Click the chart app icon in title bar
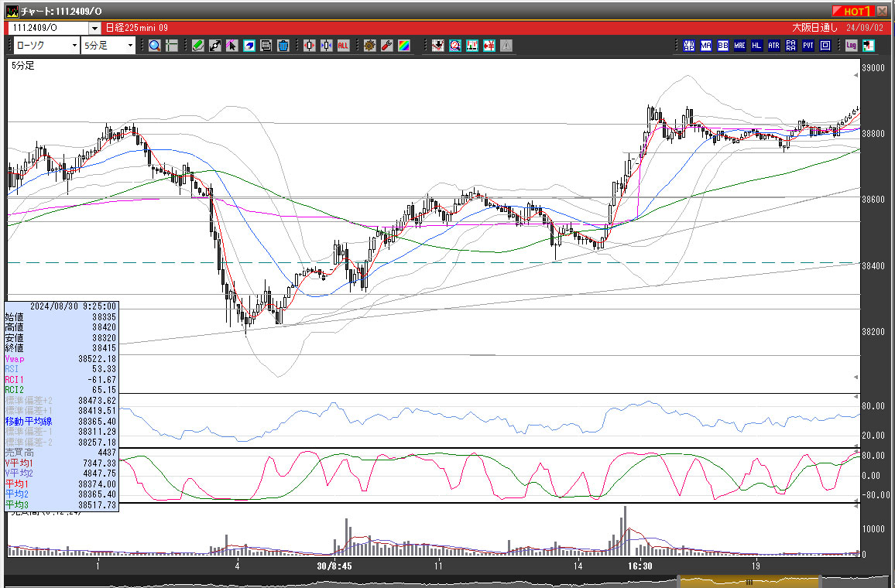This screenshot has height=588, width=895. tap(12, 11)
